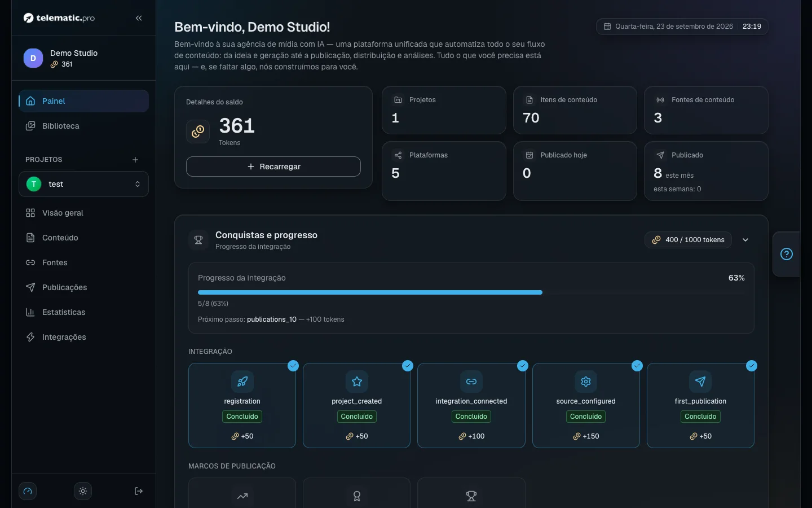Click the folder icon in Projetos card

(398, 100)
